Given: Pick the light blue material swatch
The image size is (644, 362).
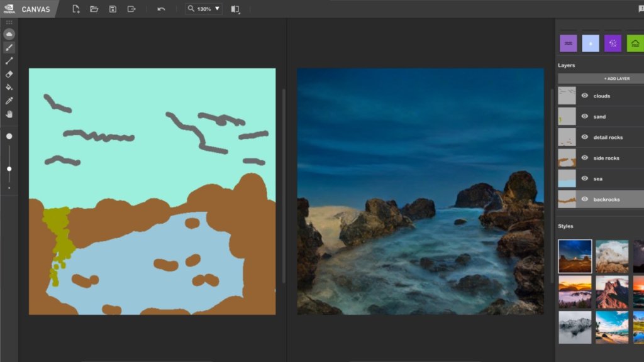Looking at the screenshot, I should coord(591,43).
